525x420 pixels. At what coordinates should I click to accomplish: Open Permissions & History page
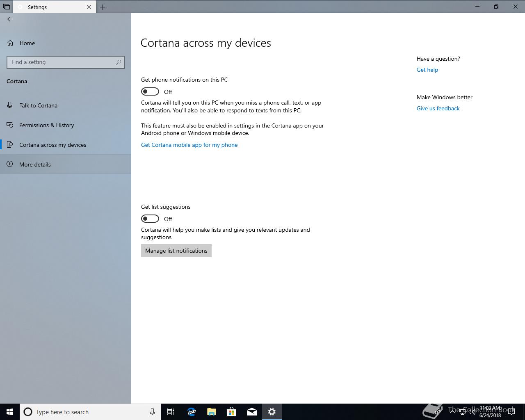tap(66, 125)
